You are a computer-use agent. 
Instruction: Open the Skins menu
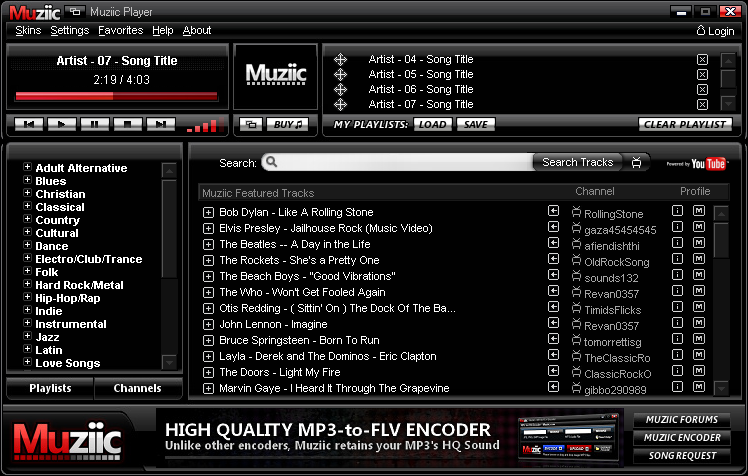28,31
